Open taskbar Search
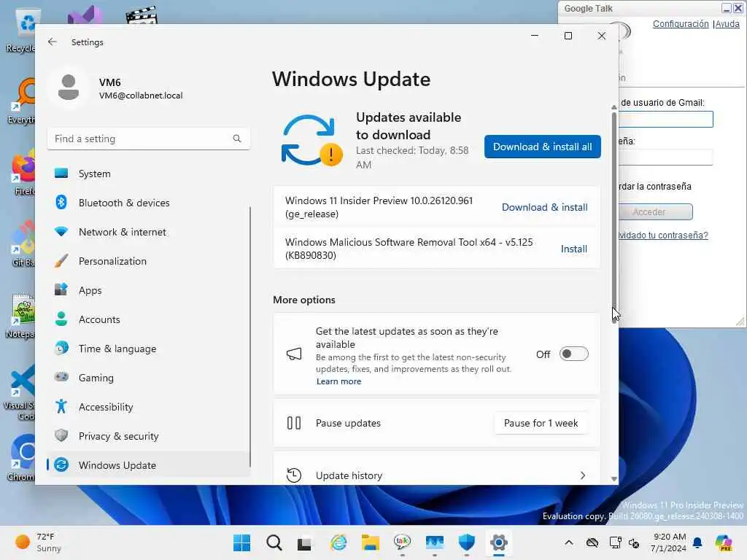The image size is (747, 560). coord(274,542)
